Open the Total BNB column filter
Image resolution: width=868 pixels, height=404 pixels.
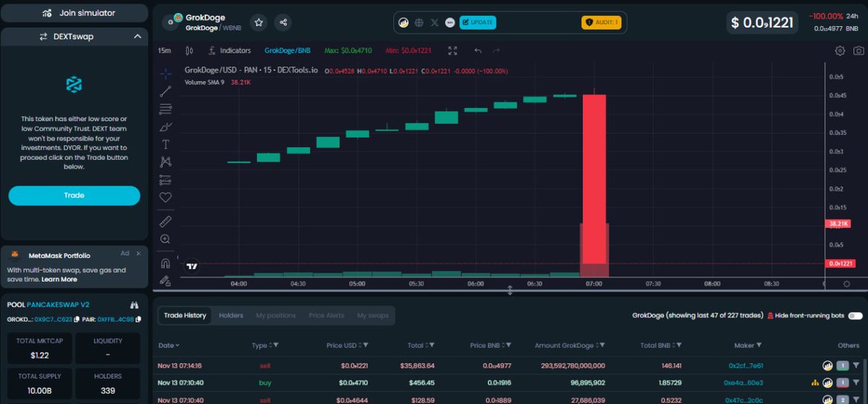pyautogui.click(x=678, y=345)
